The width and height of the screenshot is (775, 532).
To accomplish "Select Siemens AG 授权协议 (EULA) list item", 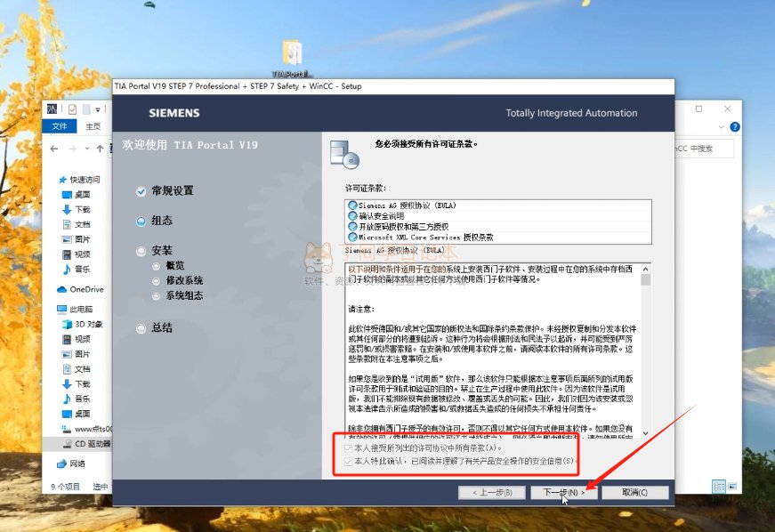I will click(497, 206).
